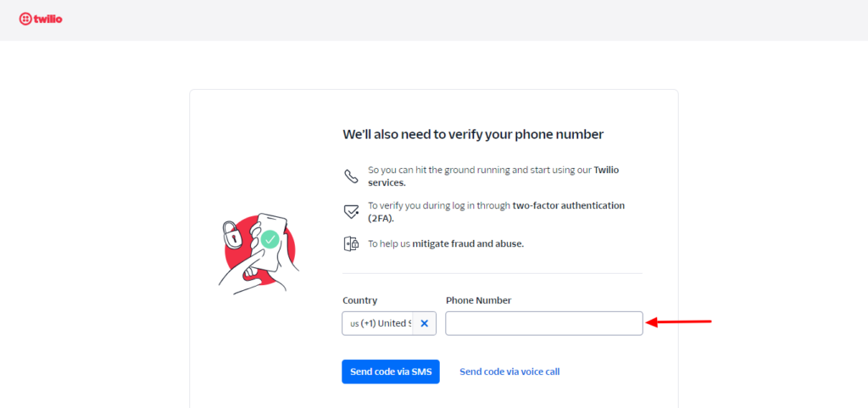Choose Send code via voice call
Image resolution: width=868 pixels, height=408 pixels.
[509, 372]
